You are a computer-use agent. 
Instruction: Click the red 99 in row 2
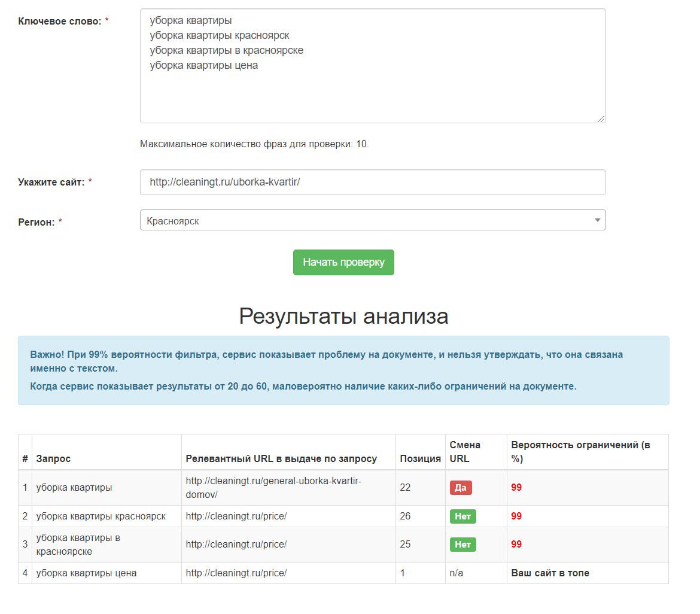516,516
